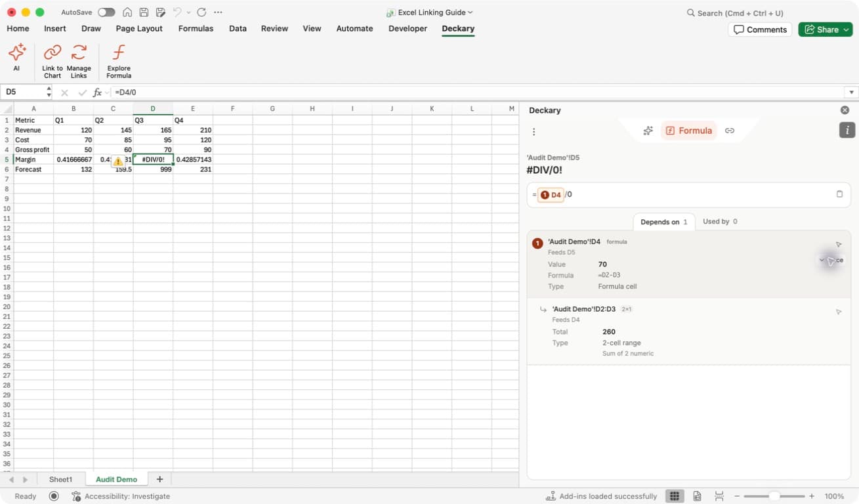Click the warning icon beside cell D5
Screen dimensions: 859x504
(117, 161)
